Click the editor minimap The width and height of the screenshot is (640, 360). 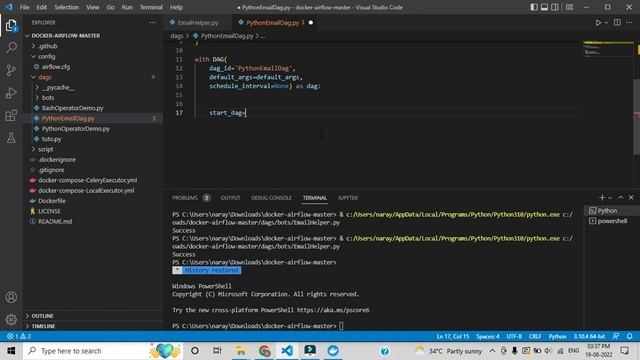(x=608, y=49)
